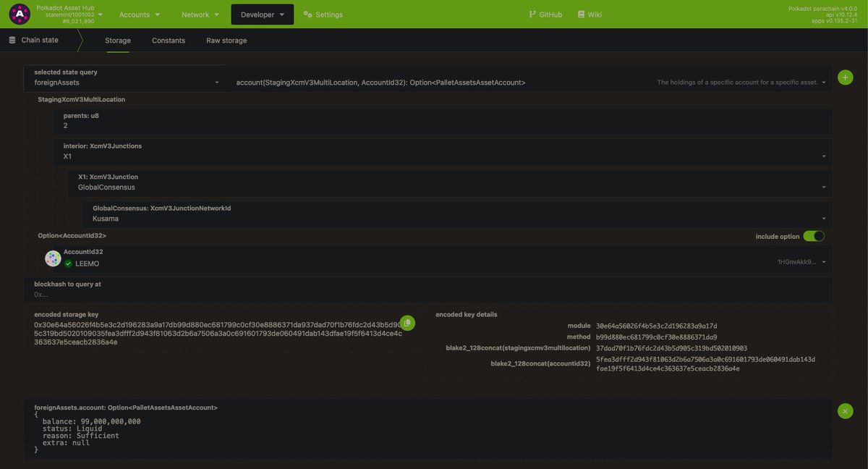Switch to the Constants tab
This screenshot has height=469, width=868.
click(169, 41)
